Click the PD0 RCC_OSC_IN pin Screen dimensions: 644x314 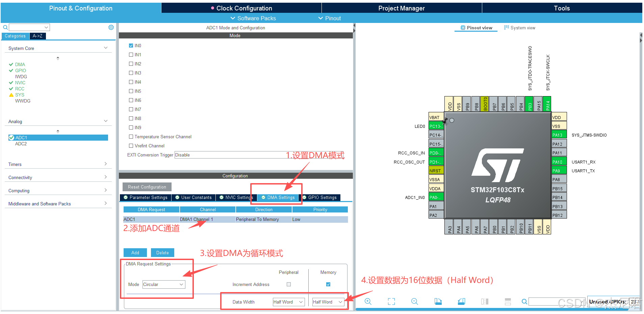(x=436, y=153)
